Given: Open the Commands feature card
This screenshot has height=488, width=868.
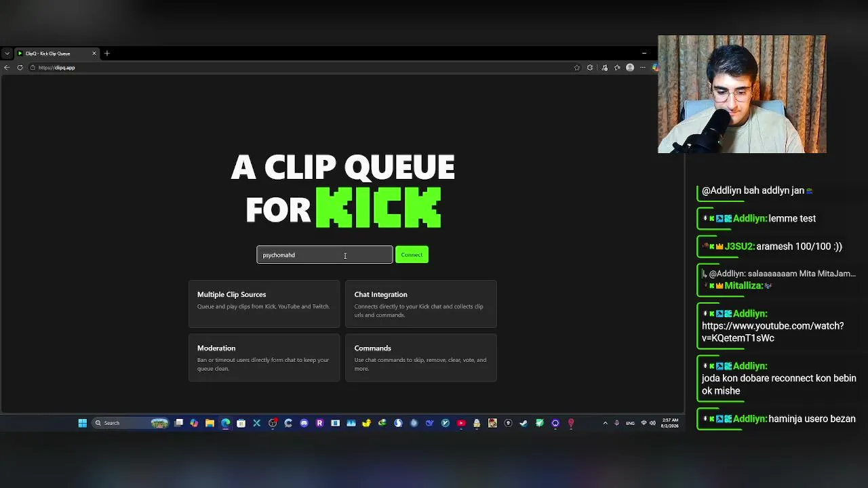Looking at the screenshot, I should 420,358.
